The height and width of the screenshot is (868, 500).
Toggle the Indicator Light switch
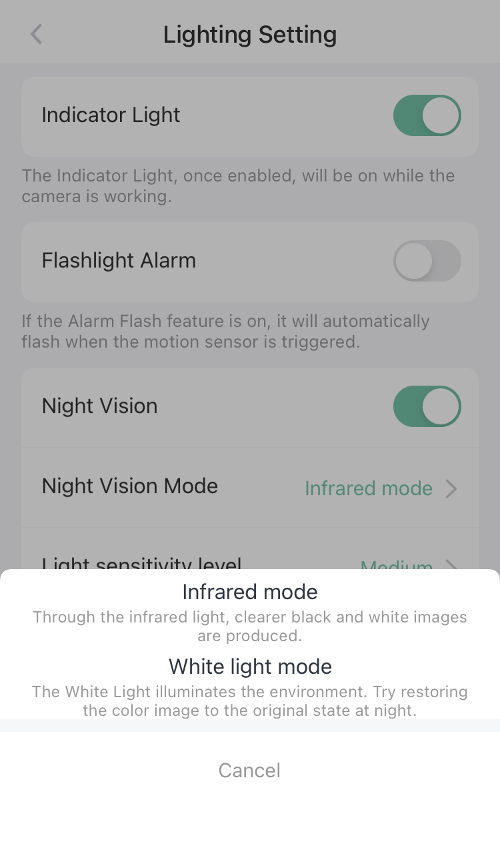click(x=427, y=115)
